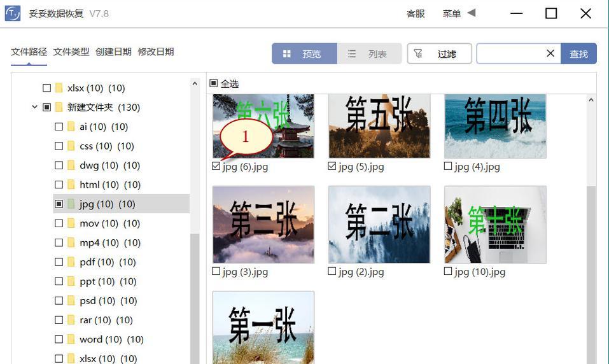Image resolution: width=609 pixels, height=364 pixels.
Task: Switch to the 文件路径 tab
Action: 29,52
